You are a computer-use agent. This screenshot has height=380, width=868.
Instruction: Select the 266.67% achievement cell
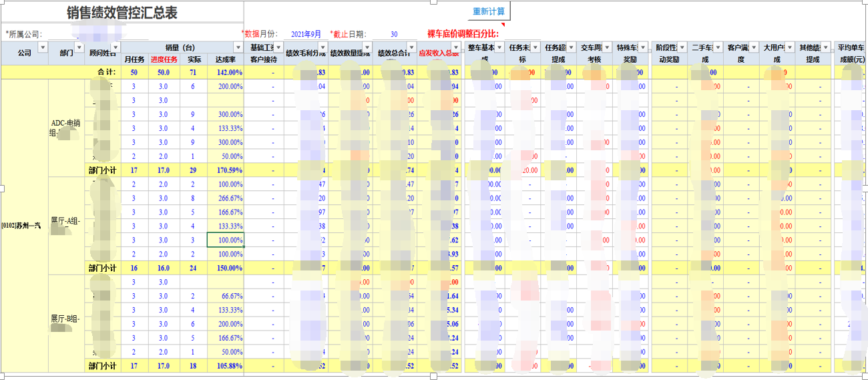point(226,198)
